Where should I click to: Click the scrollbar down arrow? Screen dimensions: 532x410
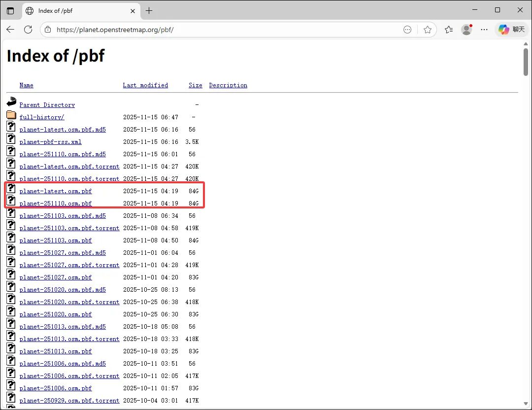click(x=526, y=404)
